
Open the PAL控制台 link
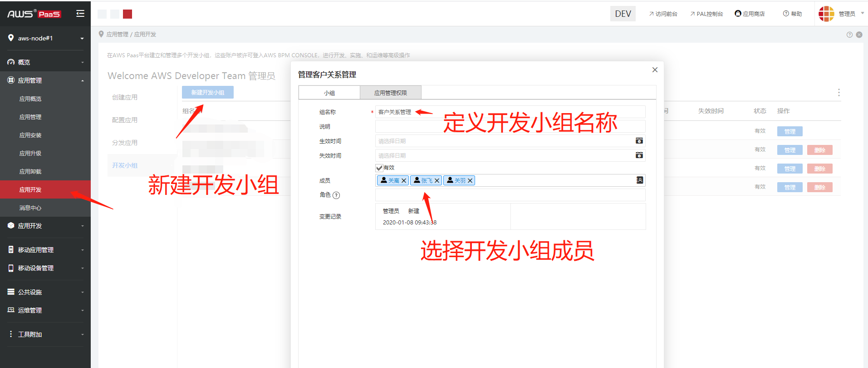(706, 14)
